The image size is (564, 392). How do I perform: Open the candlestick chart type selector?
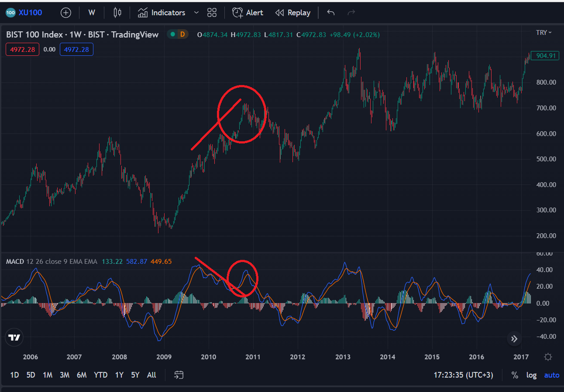(117, 13)
